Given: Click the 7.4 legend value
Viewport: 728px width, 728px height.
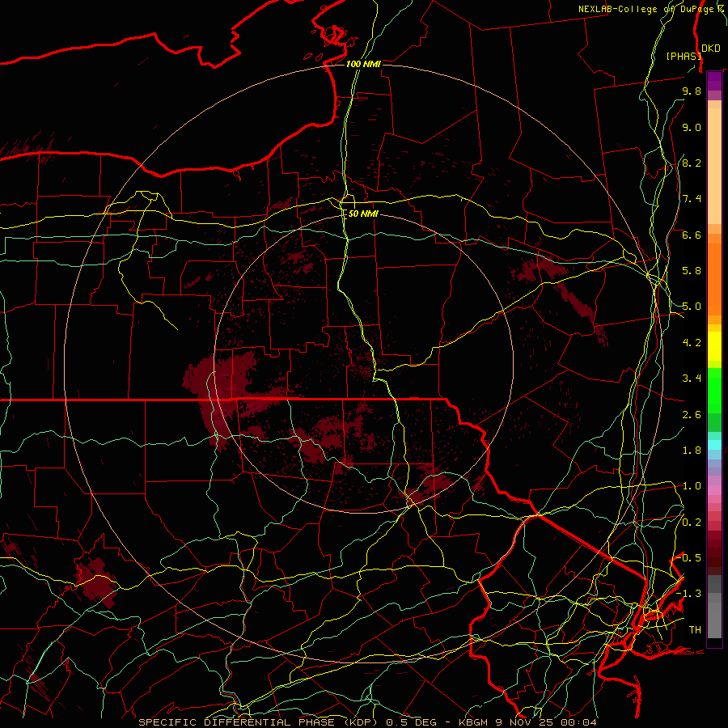Looking at the screenshot, I should coord(692,199).
